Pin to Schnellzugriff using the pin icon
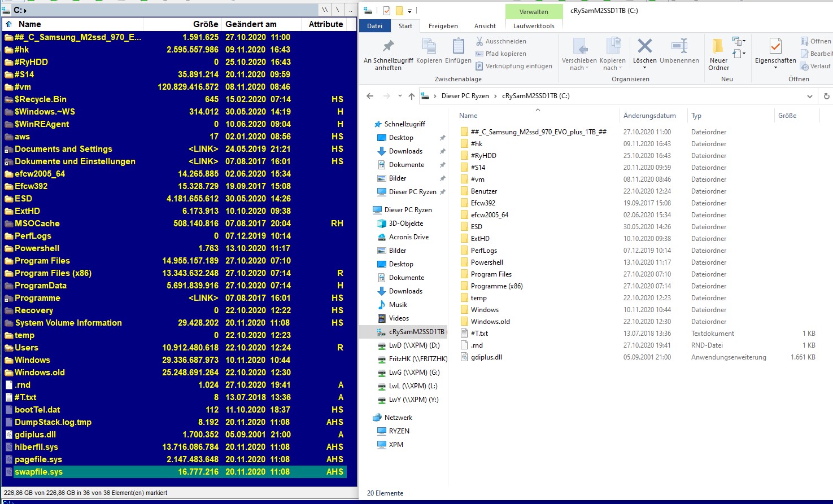Viewport: 833px width, 504px height. pos(388,46)
